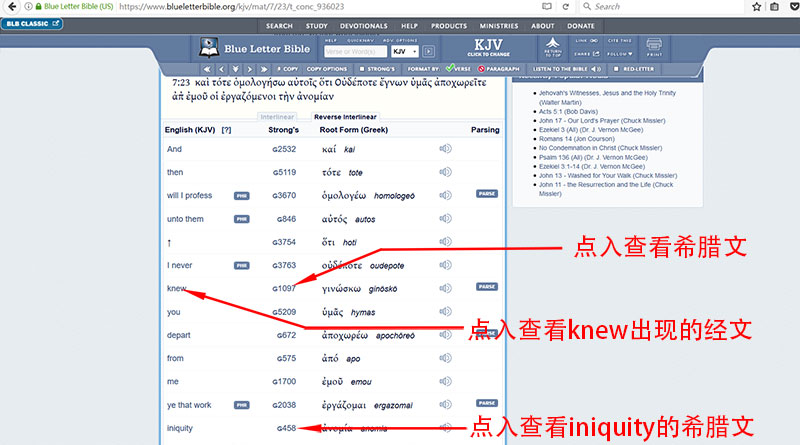
Task: Play pronunciation audio for apo
Action: (x=445, y=358)
